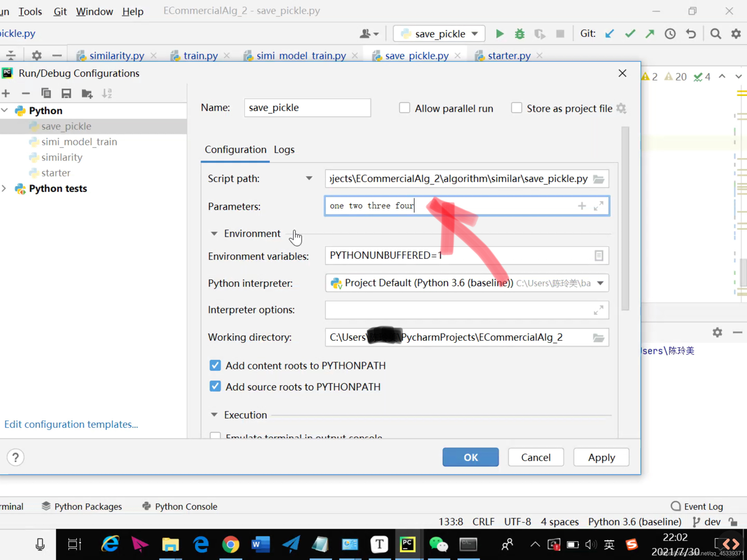The width and height of the screenshot is (747, 560).
Task: Open the Python interpreter dropdown
Action: point(600,283)
